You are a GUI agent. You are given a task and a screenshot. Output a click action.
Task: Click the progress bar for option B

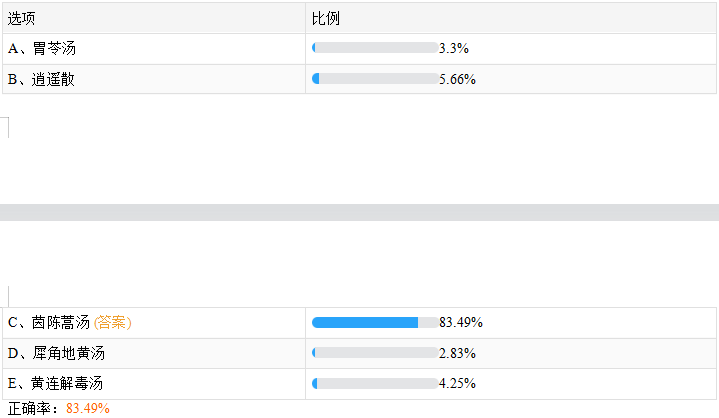tap(374, 79)
